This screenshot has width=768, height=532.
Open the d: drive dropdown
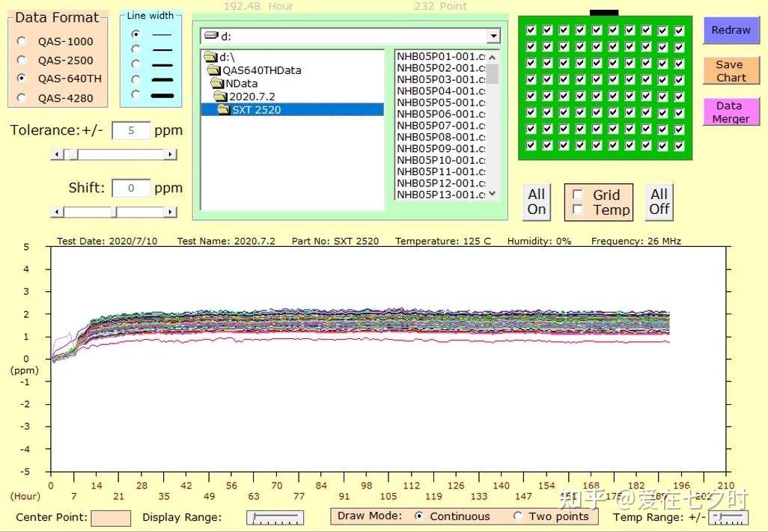[x=494, y=36]
